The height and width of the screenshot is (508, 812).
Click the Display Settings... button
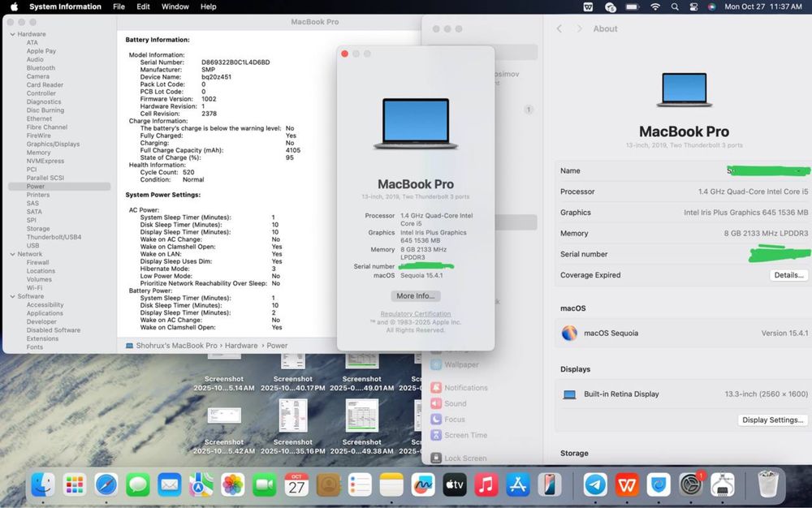coord(772,420)
